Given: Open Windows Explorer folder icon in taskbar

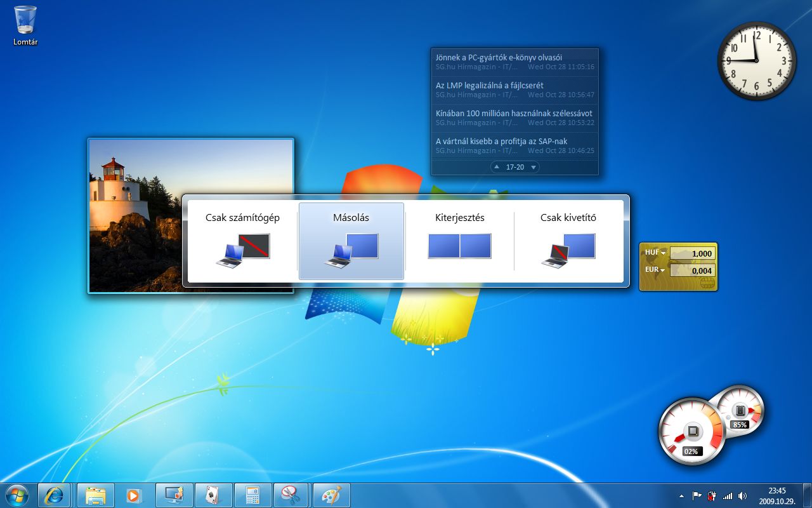Looking at the screenshot, I should click(x=96, y=495).
